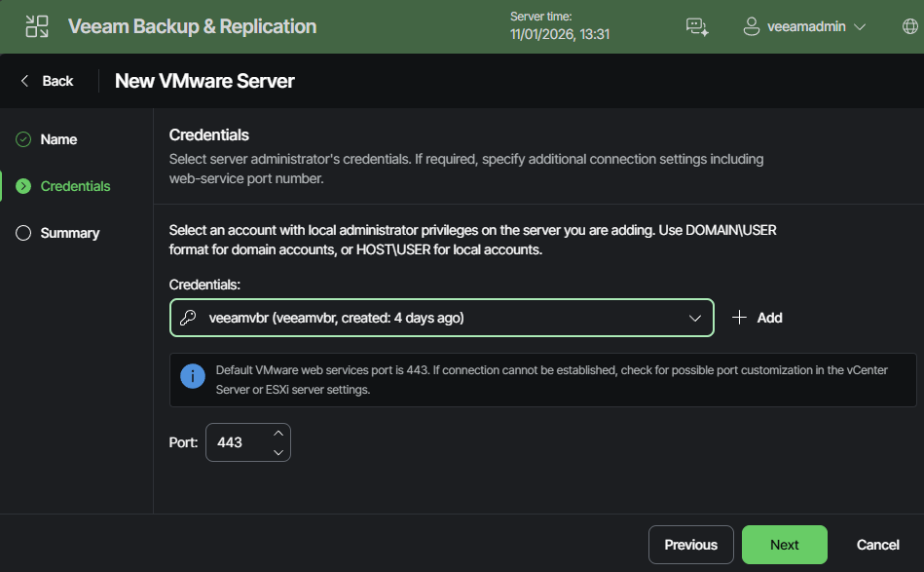924x572 pixels.
Task: Increase the Port value with the up arrow
Action: [x=277, y=434]
